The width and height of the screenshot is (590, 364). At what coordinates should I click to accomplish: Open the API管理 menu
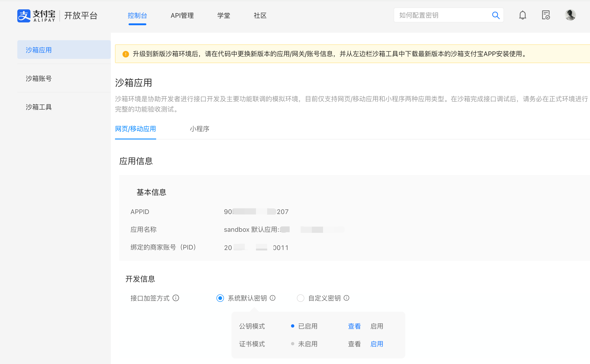[182, 16]
